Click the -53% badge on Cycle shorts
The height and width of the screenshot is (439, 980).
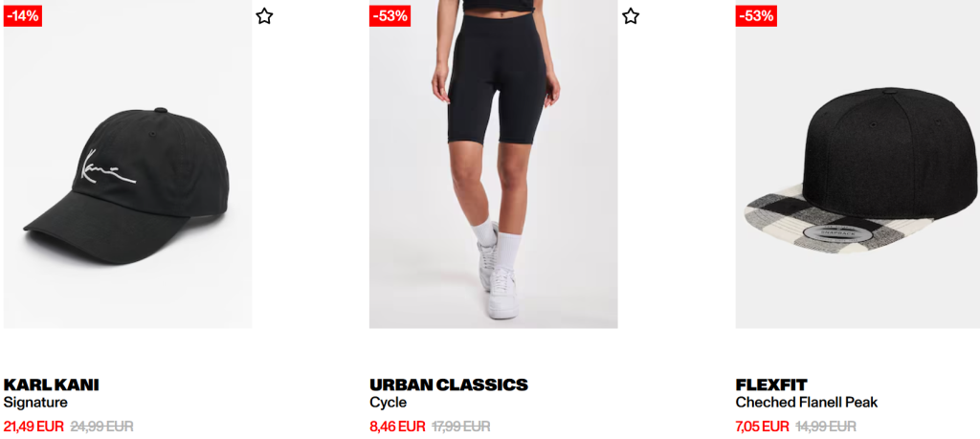pyautogui.click(x=390, y=16)
